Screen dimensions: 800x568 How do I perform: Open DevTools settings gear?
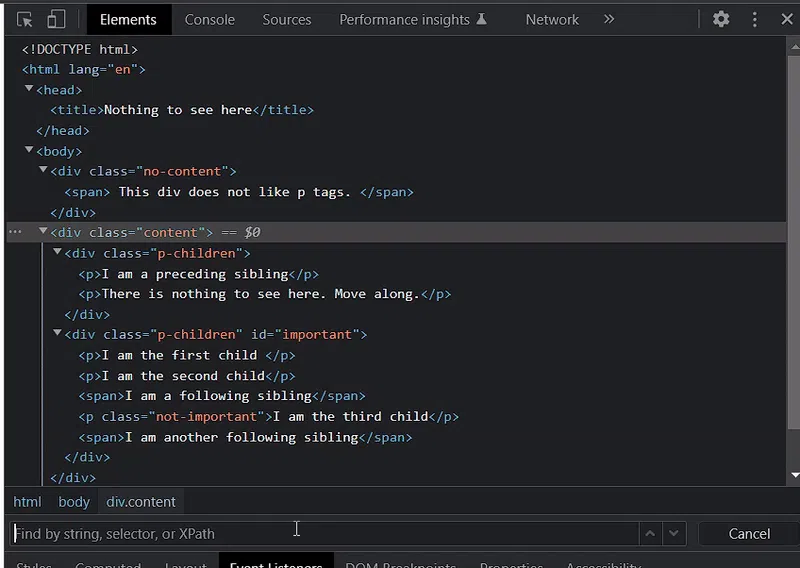click(721, 19)
